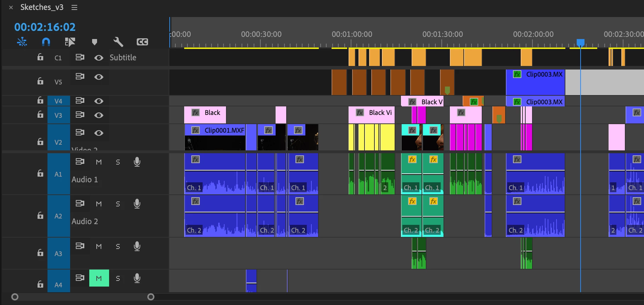This screenshot has width=644, height=305.
Task: Toggle sync lock on track A3
Action: click(80, 246)
